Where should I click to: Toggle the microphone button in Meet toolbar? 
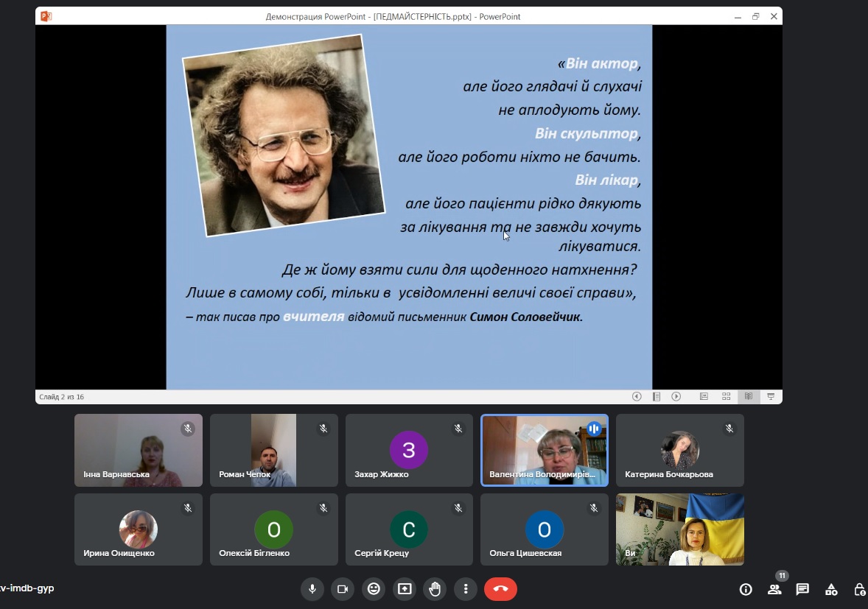tap(312, 589)
